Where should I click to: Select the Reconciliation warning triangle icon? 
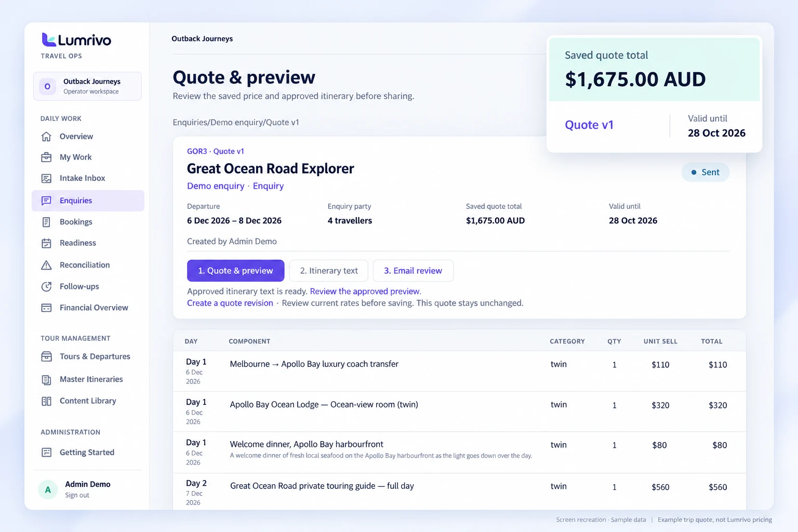click(46, 265)
